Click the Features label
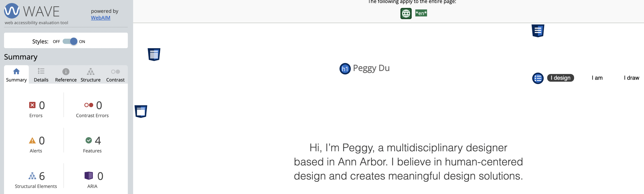The width and height of the screenshot is (644, 194). pyautogui.click(x=92, y=151)
